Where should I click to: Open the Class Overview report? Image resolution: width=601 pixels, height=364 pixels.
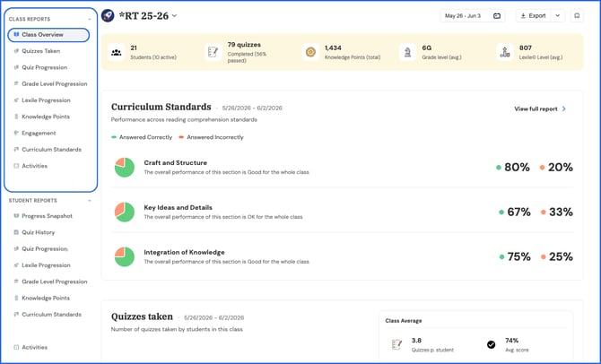tap(48, 35)
